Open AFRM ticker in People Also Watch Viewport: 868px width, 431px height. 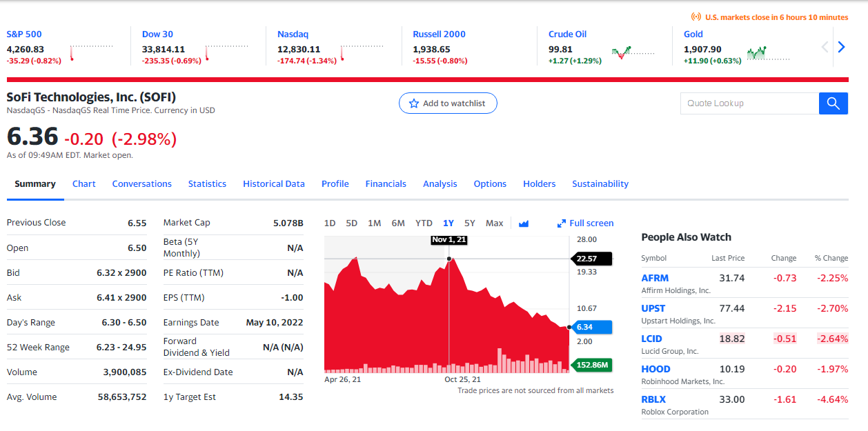[655, 278]
